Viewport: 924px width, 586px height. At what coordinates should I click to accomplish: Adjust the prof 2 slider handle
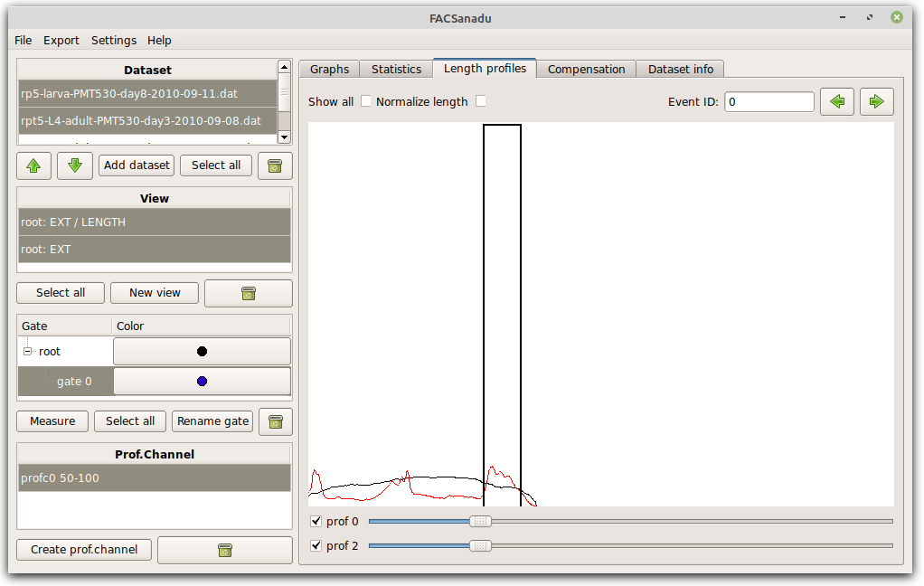[480, 546]
